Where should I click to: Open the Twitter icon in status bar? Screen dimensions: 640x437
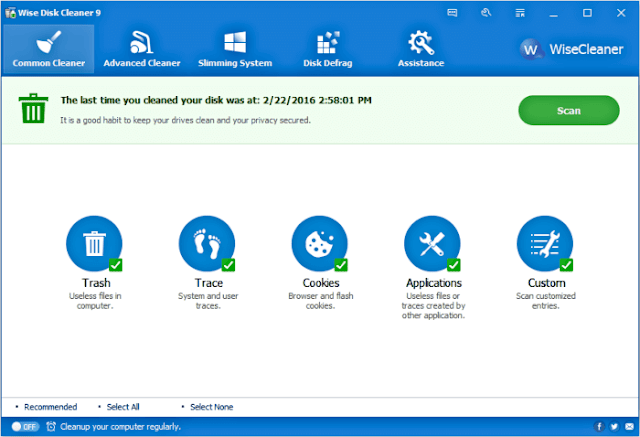tap(614, 427)
